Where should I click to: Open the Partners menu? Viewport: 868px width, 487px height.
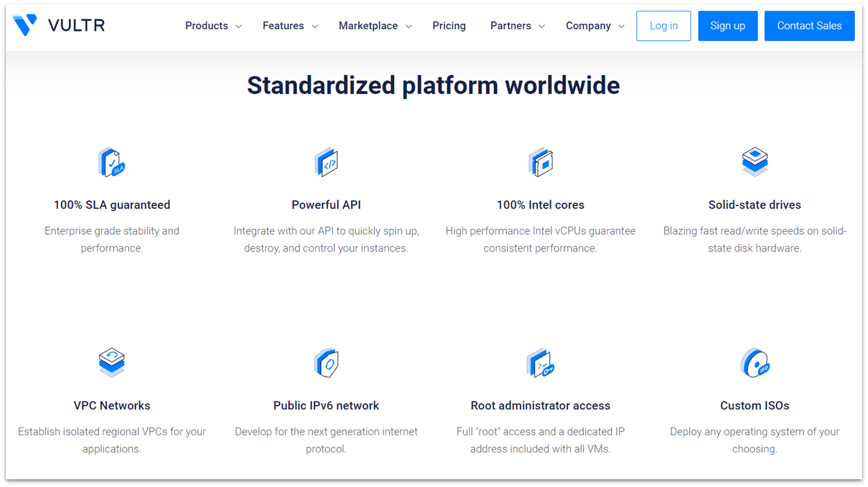(x=511, y=26)
